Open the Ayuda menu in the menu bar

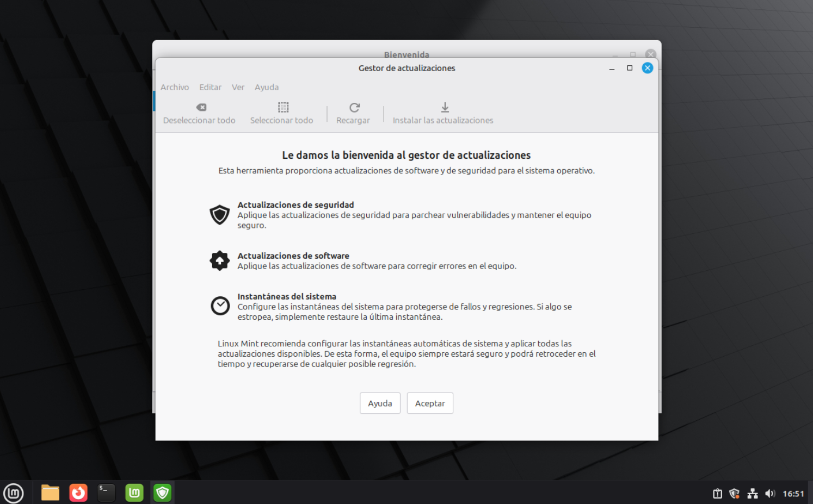pos(267,88)
